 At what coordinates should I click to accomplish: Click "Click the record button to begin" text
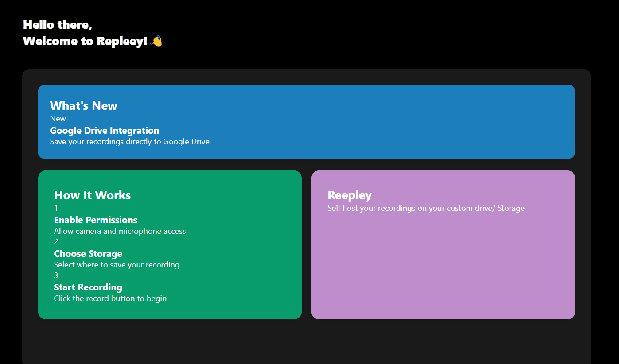point(110,298)
